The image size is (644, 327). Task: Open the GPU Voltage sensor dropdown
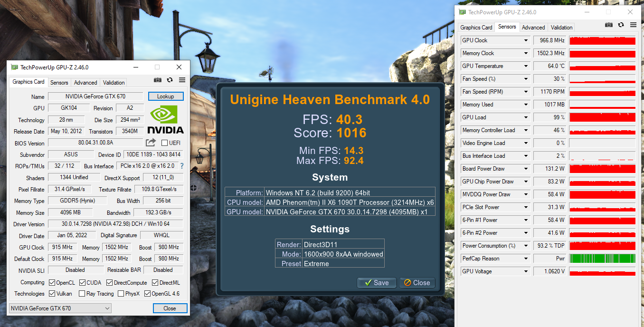click(526, 271)
